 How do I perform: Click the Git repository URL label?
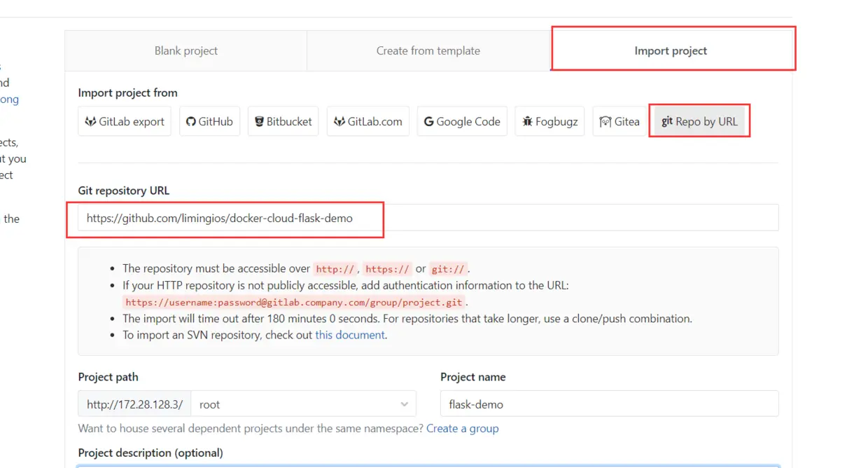(x=124, y=191)
